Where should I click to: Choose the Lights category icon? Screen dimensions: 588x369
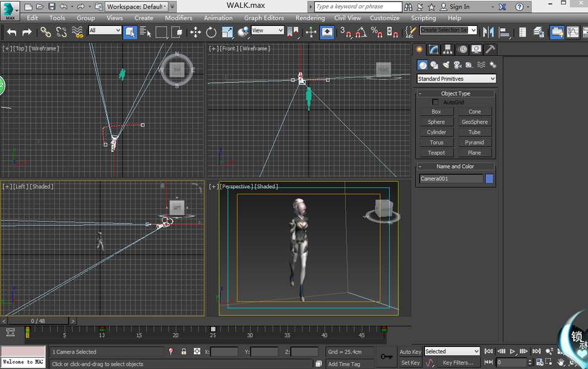(x=446, y=65)
